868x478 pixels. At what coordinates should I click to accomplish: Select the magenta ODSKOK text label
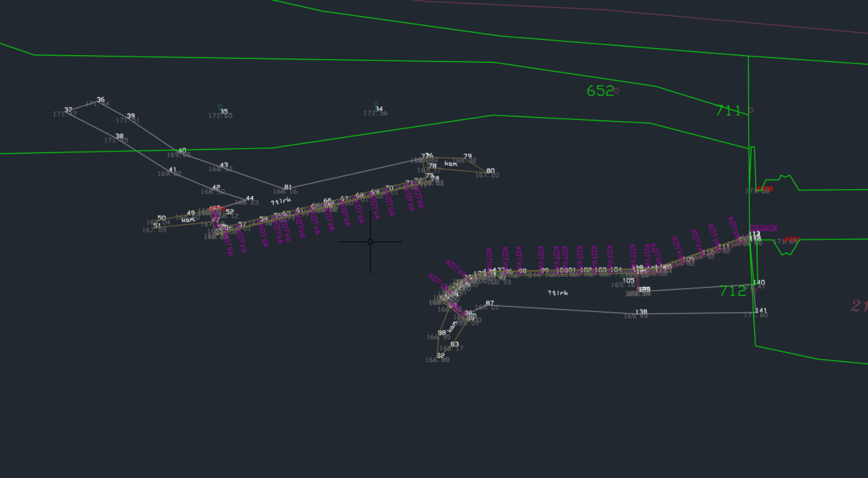764,228
